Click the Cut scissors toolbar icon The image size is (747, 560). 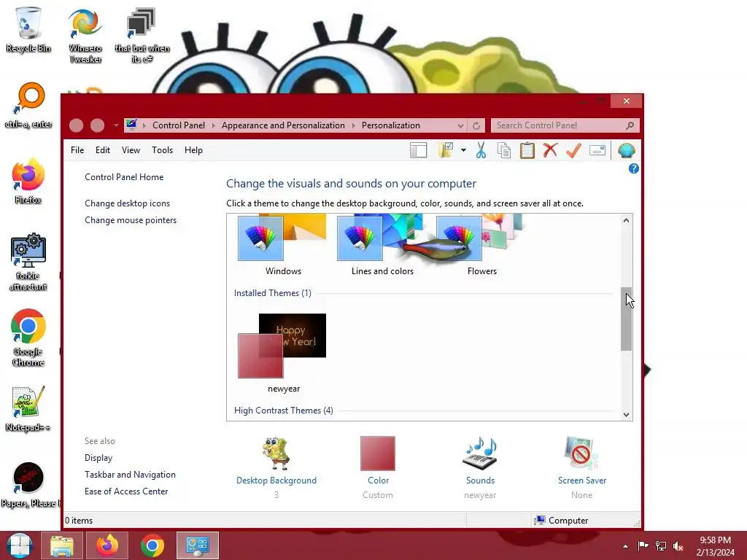(481, 150)
